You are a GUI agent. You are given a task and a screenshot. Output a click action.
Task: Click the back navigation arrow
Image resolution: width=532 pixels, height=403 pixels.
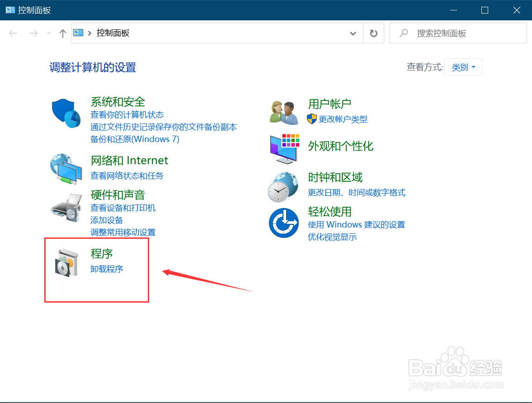tap(13, 33)
